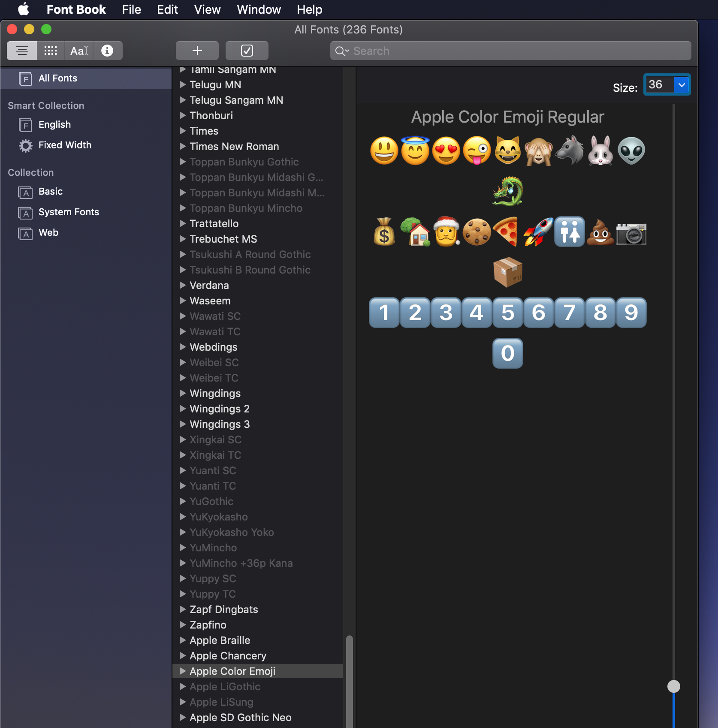Switch to repertoire grid view
The height and width of the screenshot is (728, 718).
point(51,51)
